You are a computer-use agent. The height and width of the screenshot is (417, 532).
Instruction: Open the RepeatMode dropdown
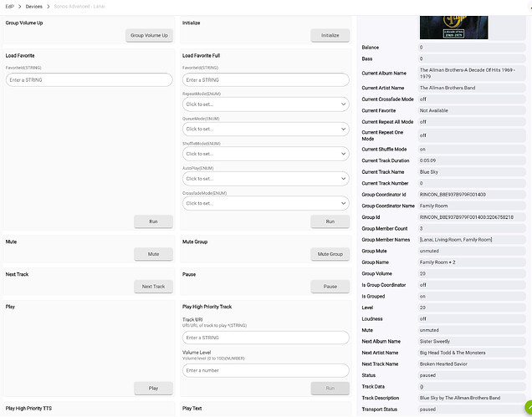tap(266, 104)
